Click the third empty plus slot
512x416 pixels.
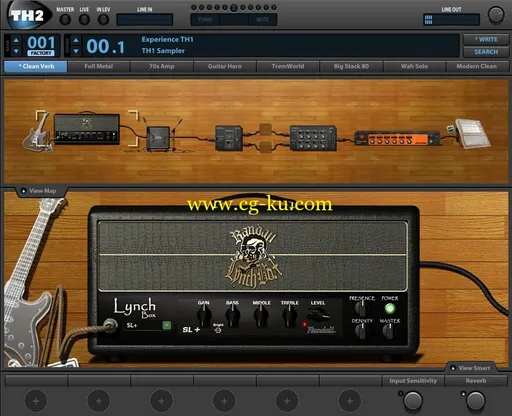(161, 401)
